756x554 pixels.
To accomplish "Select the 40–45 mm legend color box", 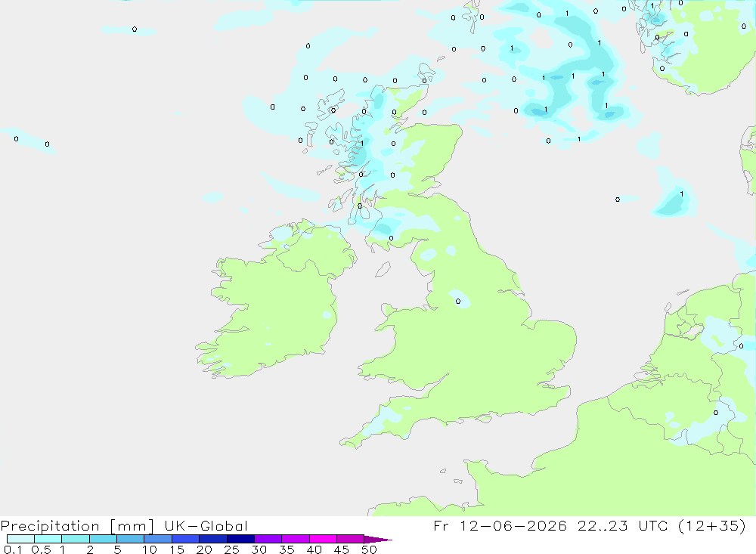I will (323, 539).
